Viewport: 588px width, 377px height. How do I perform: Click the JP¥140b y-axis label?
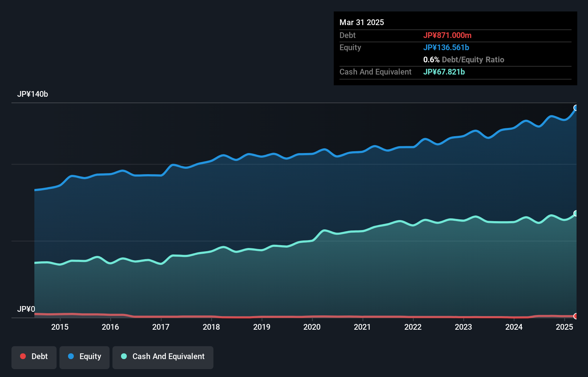pyautogui.click(x=33, y=94)
